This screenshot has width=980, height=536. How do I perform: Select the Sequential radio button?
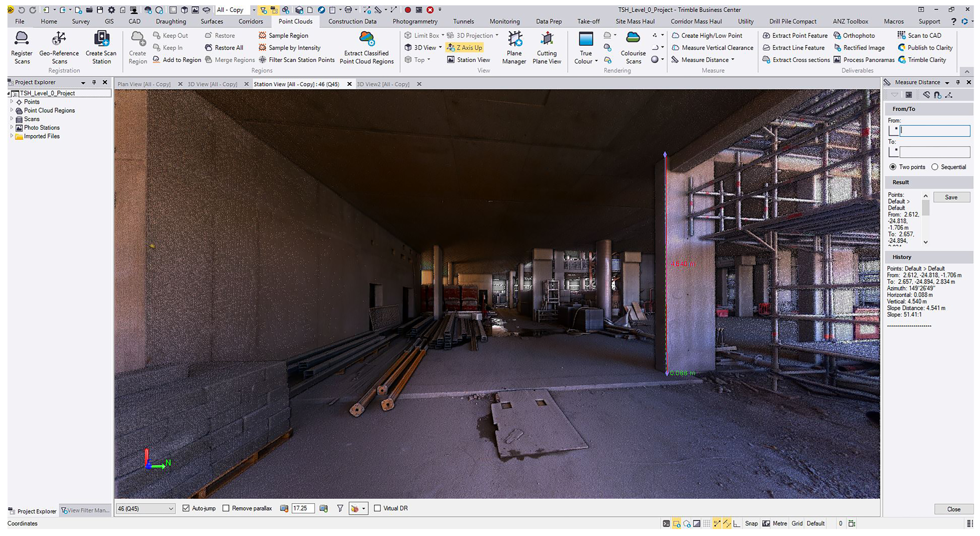click(935, 167)
